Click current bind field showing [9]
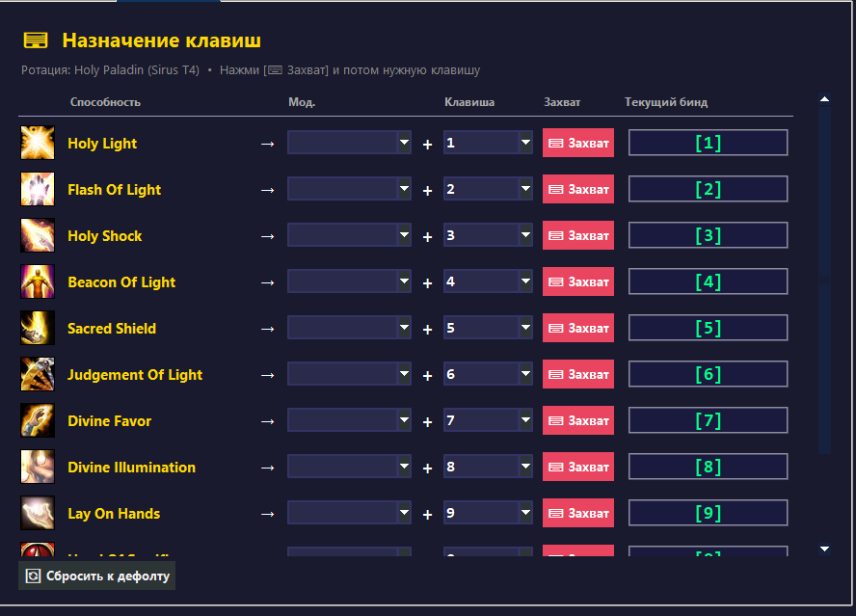Screen dimensions: 856x616 [709, 513]
